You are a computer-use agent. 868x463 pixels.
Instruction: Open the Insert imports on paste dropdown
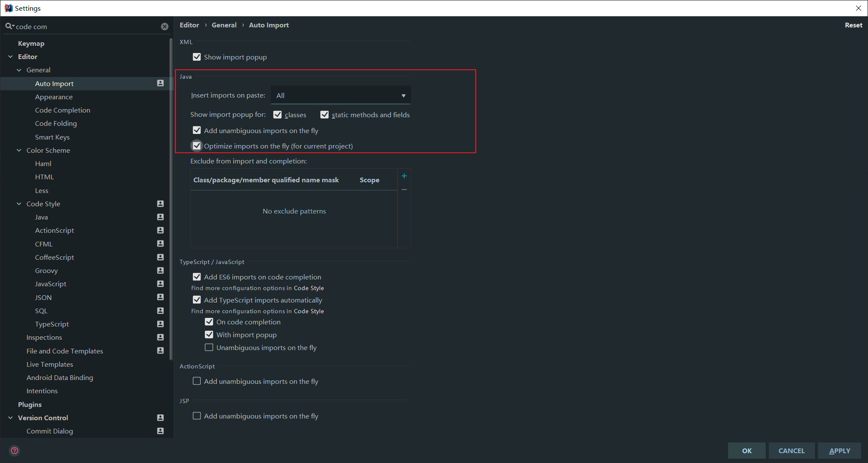(341, 95)
